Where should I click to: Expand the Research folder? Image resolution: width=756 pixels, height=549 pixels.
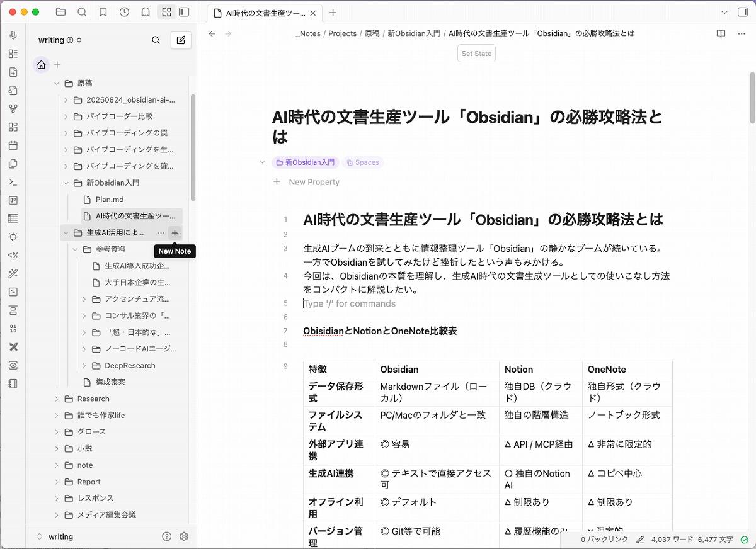[57, 399]
